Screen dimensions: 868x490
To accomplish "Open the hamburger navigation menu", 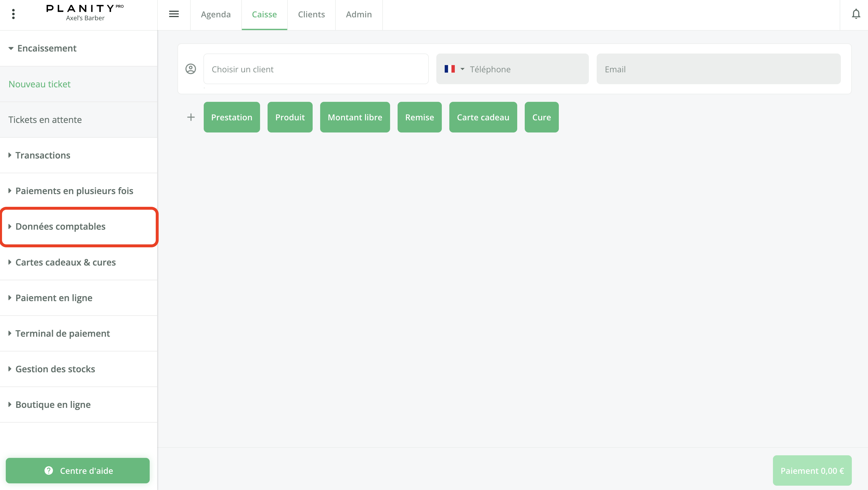I will pyautogui.click(x=174, y=14).
